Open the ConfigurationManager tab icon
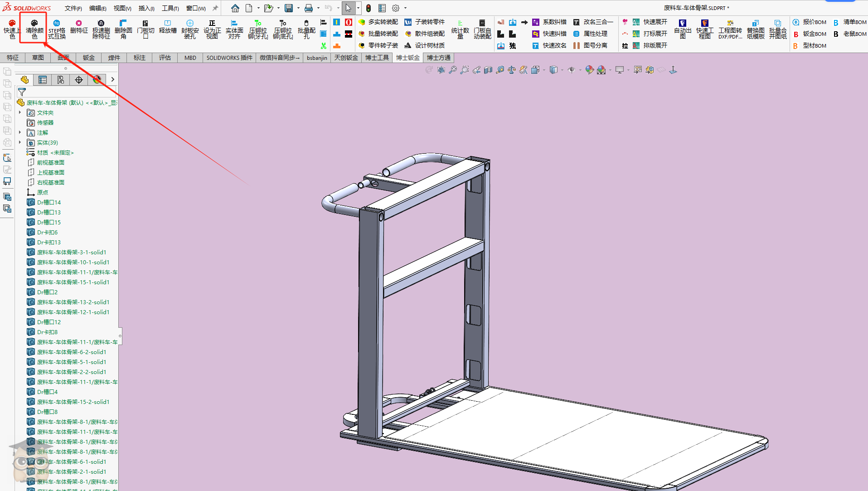This screenshot has height=491, width=868. 61,80
